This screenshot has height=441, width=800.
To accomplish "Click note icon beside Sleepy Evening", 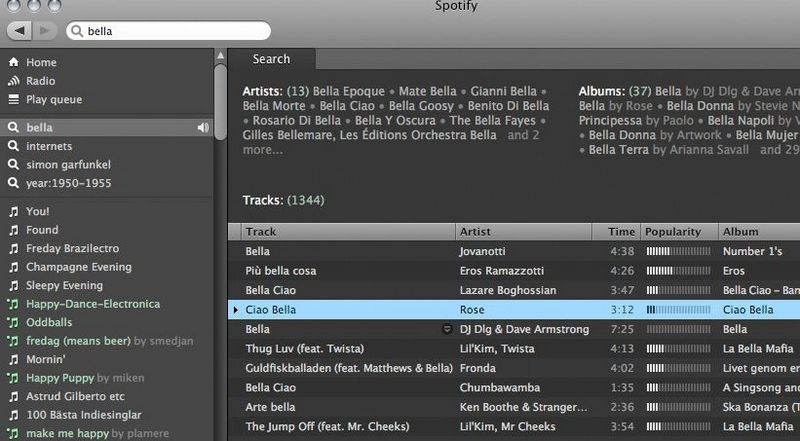I will (x=14, y=286).
